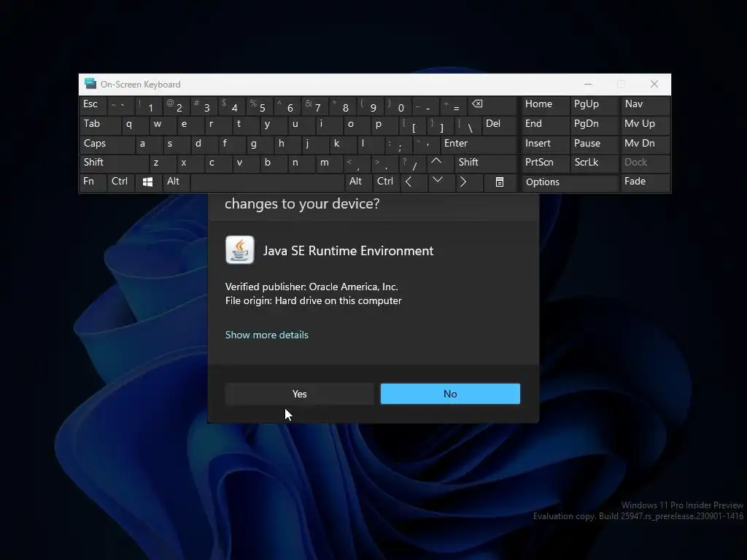747x560 pixels.
Task: Open the keyboard Options
Action: click(x=570, y=182)
